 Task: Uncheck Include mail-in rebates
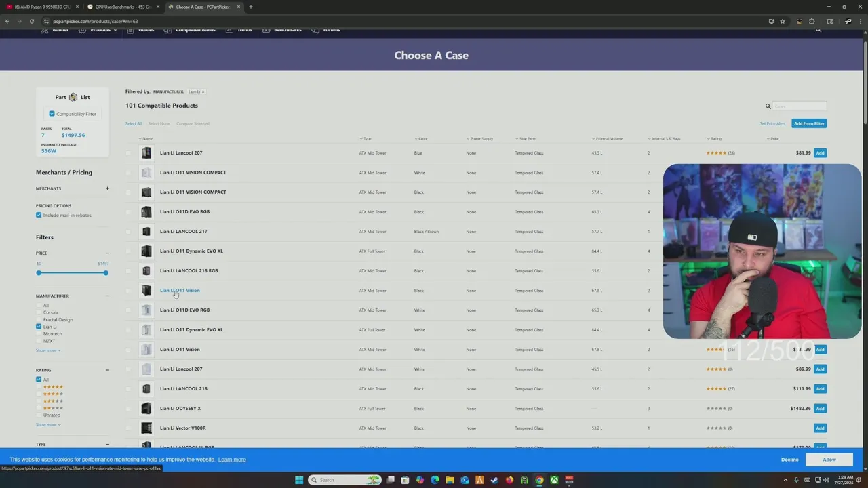tap(39, 215)
